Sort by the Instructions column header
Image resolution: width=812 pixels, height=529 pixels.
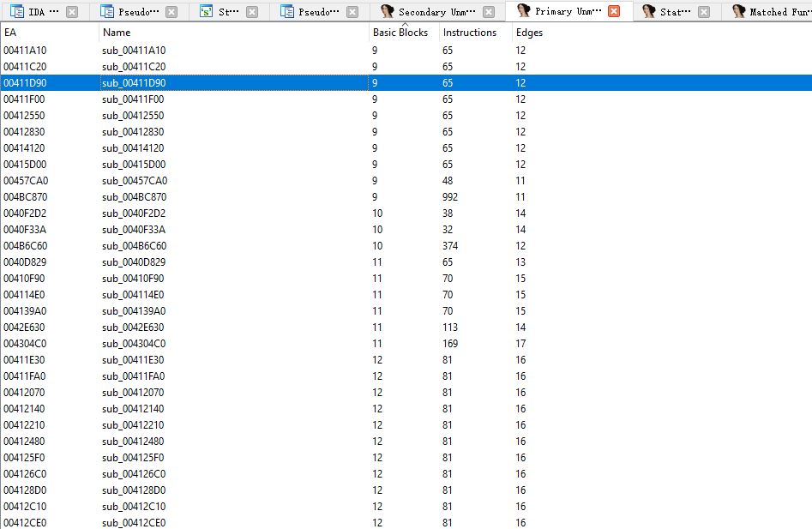(470, 33)
